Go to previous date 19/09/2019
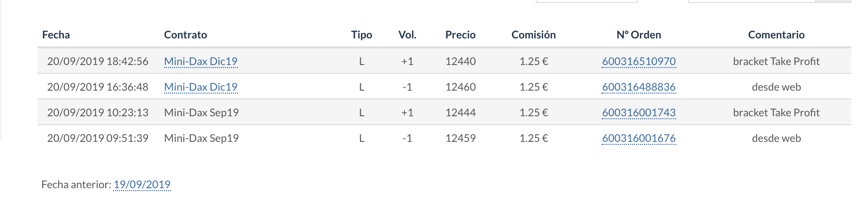 (142, 185)
